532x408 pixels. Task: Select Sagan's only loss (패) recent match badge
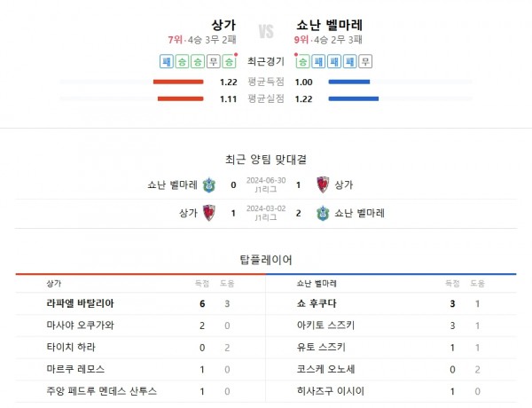pos(166,61)
